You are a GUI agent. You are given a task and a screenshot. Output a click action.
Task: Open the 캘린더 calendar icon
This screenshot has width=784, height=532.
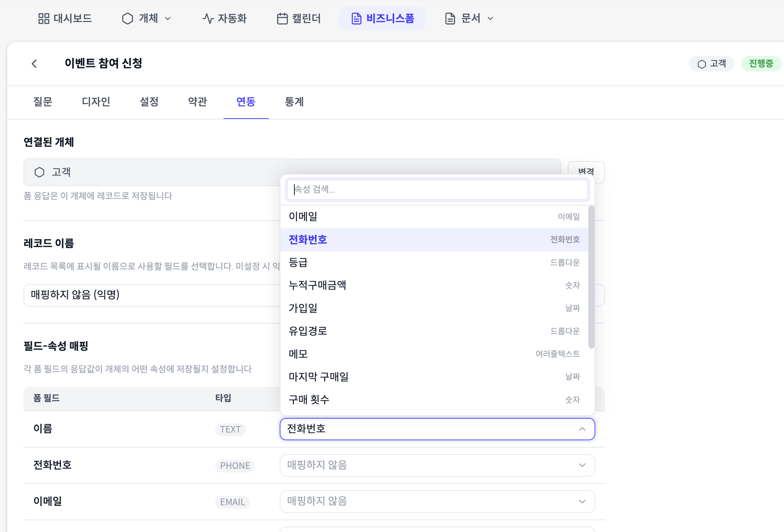282,18
